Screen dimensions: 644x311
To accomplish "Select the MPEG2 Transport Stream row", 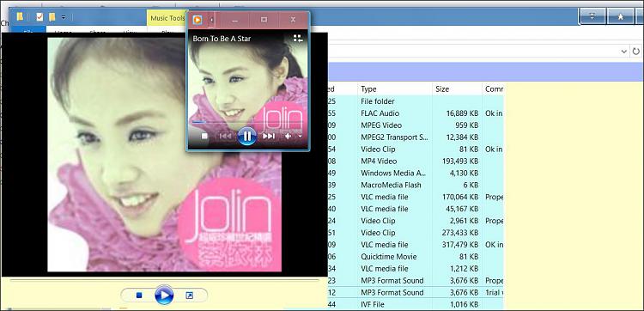I will [x=416, y=137].
